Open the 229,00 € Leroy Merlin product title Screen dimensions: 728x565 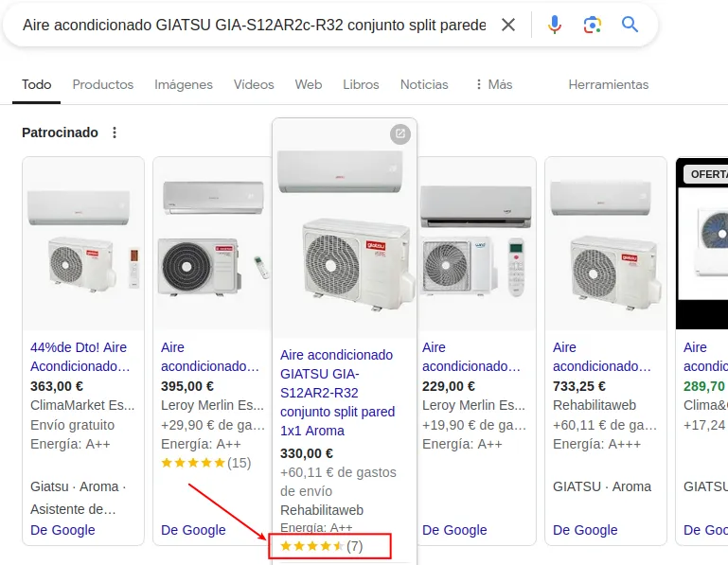point(471,357)
